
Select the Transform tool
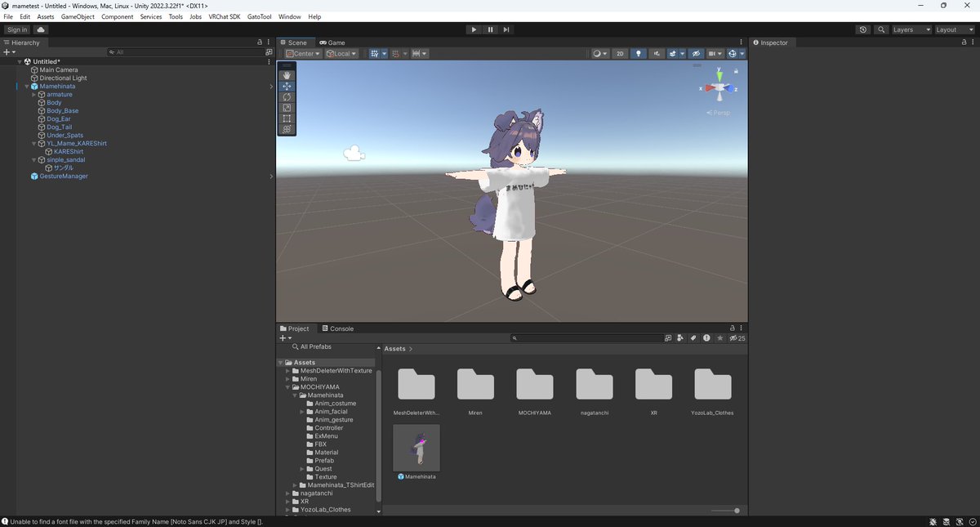click(x=287, y=128)
